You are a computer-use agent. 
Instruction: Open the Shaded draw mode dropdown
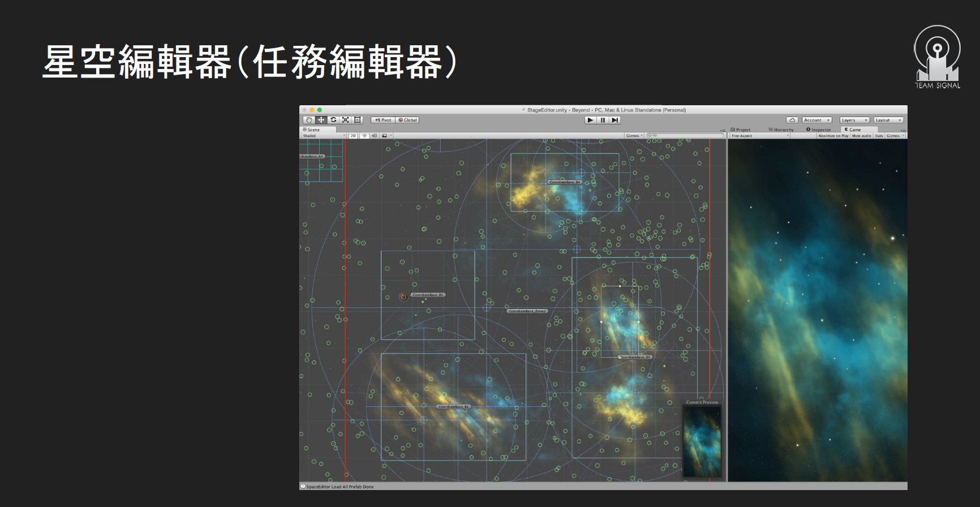[324, 136]
